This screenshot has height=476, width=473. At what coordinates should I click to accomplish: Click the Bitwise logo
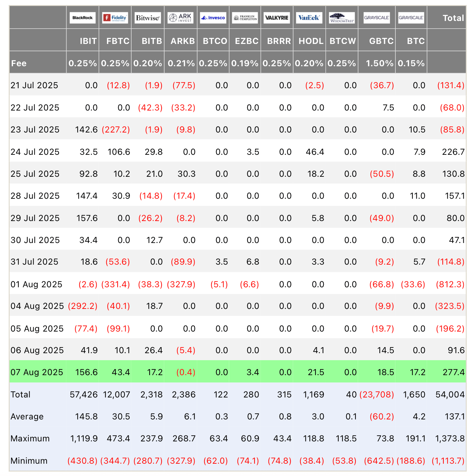pyautogui.click(x=148, y=18)
